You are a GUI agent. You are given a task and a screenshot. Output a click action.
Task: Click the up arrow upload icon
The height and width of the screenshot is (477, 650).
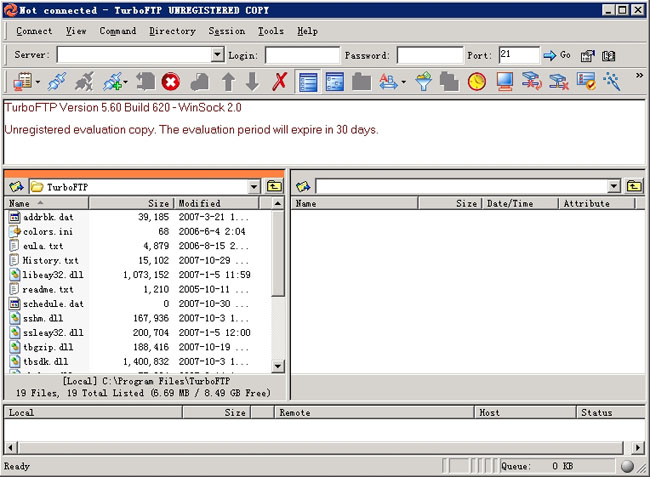228,82
